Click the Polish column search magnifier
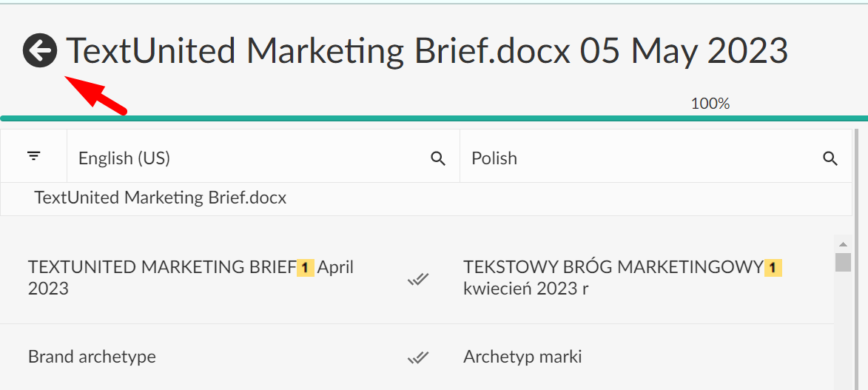 coord(830,158)
